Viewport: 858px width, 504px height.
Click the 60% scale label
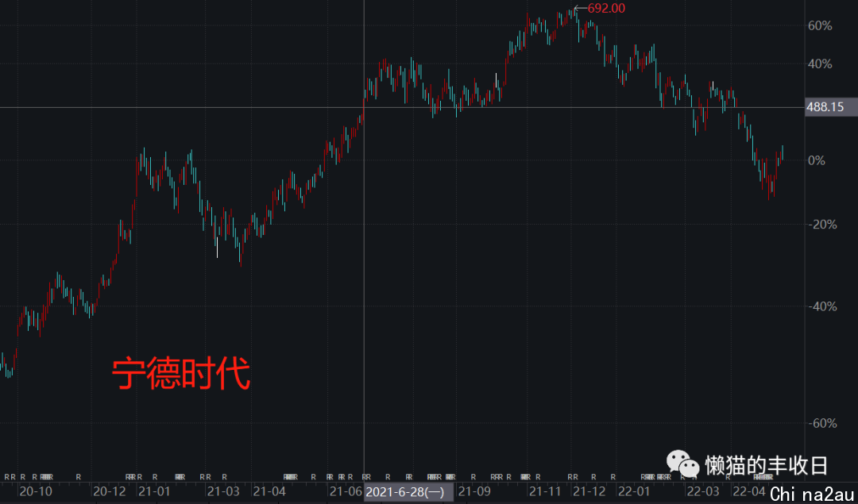[821, 25]
